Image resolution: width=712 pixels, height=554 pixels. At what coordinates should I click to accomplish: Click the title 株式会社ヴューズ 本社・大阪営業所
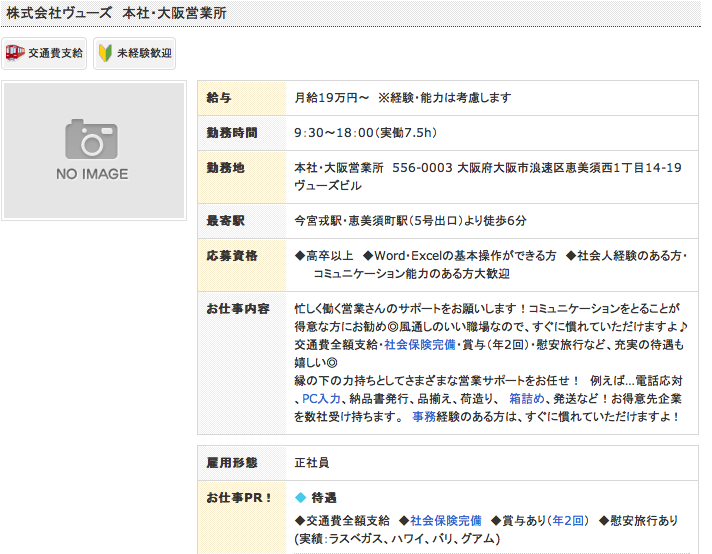(x=116, y=13)
